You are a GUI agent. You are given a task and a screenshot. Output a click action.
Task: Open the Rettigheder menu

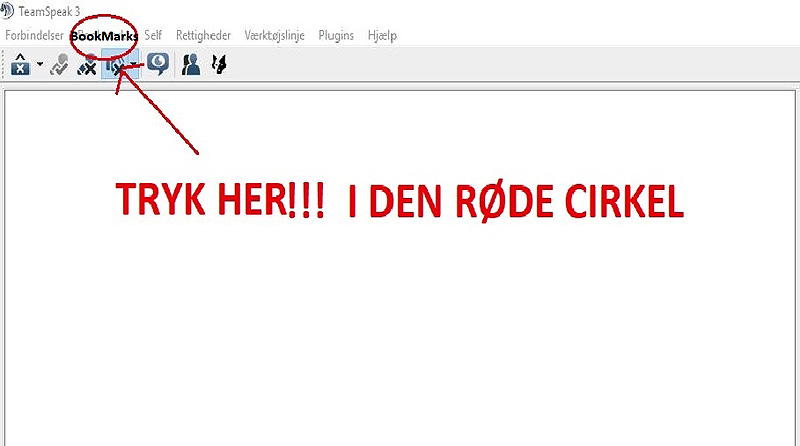click(204, 35)
